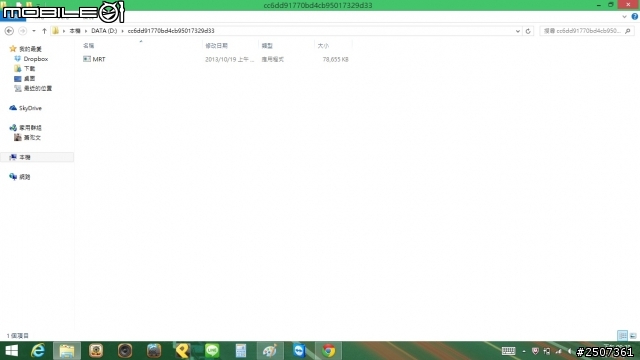Open the address bar history dropdown

tap(518, 31)
